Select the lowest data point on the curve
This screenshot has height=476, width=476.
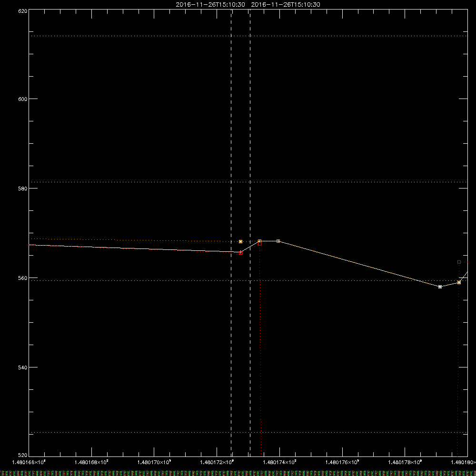(x=440, y=287)
